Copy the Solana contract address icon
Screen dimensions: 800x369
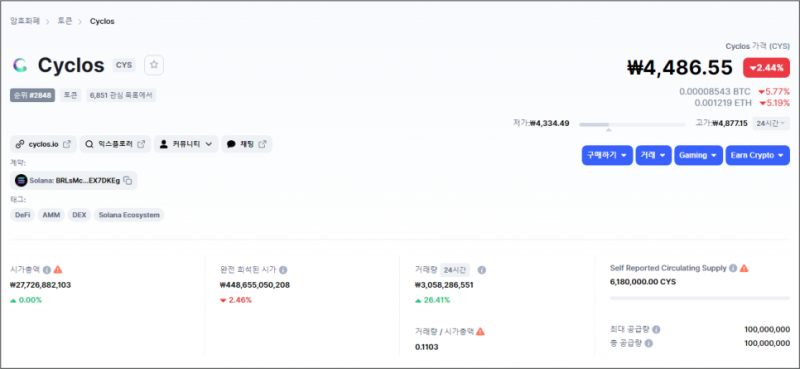point(128,180)
